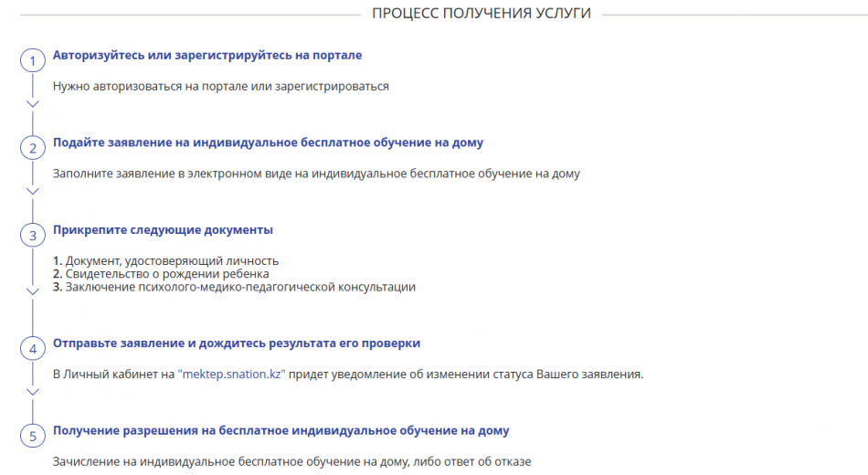Click the "mektep.snation.kz" link
This screenshot has height=475, width=868.
point(231,375)
